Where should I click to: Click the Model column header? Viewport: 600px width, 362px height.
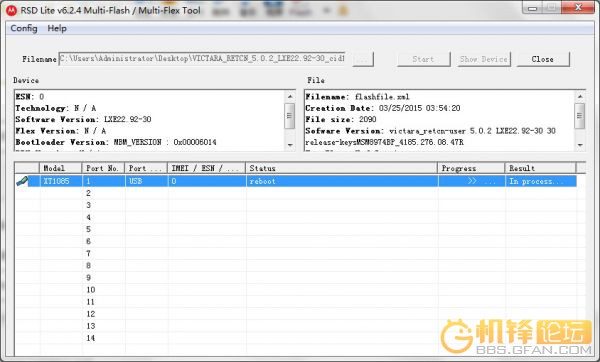[x=60, y=168]
